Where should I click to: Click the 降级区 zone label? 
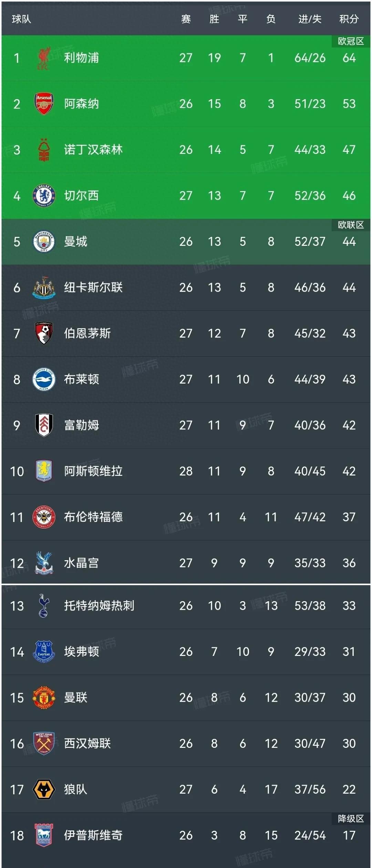351,818
